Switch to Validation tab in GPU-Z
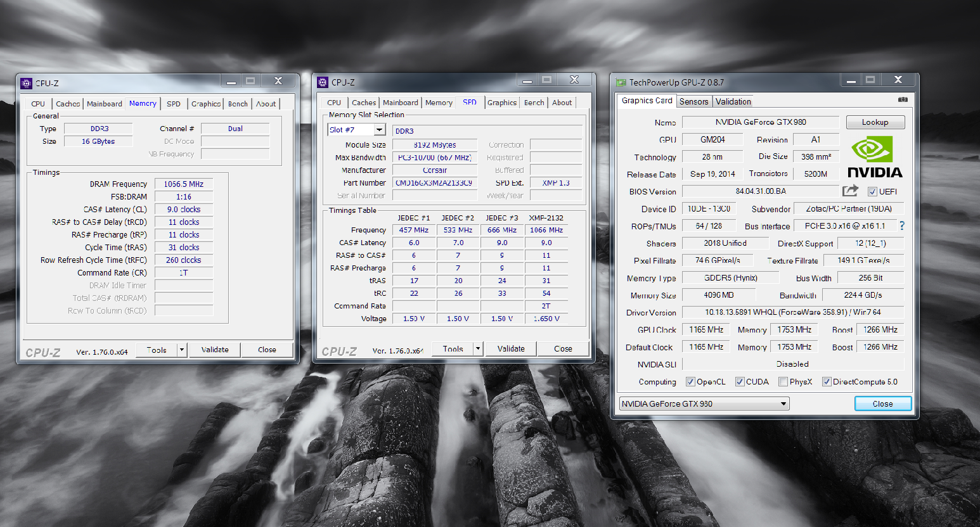The height and width of the screenshot is (527, 980). click(733, 101)
